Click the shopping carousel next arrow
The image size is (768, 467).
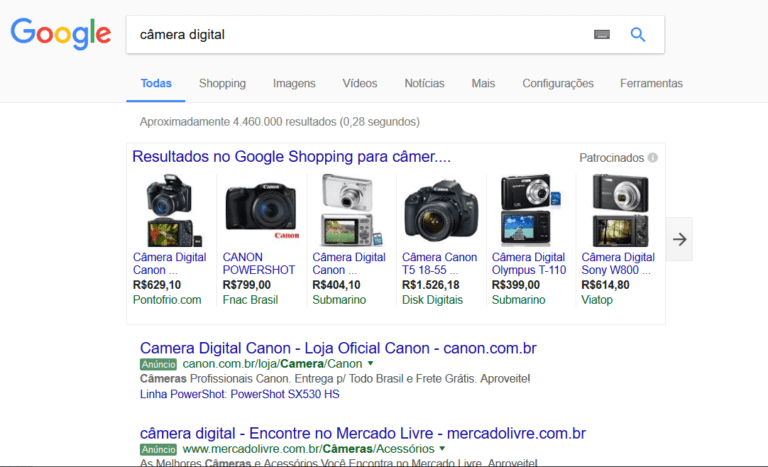[x=679, y=239]
